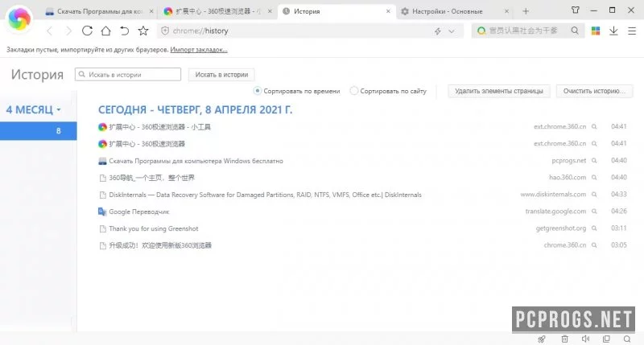Go forward with the forward arrow

click(68, 31)
